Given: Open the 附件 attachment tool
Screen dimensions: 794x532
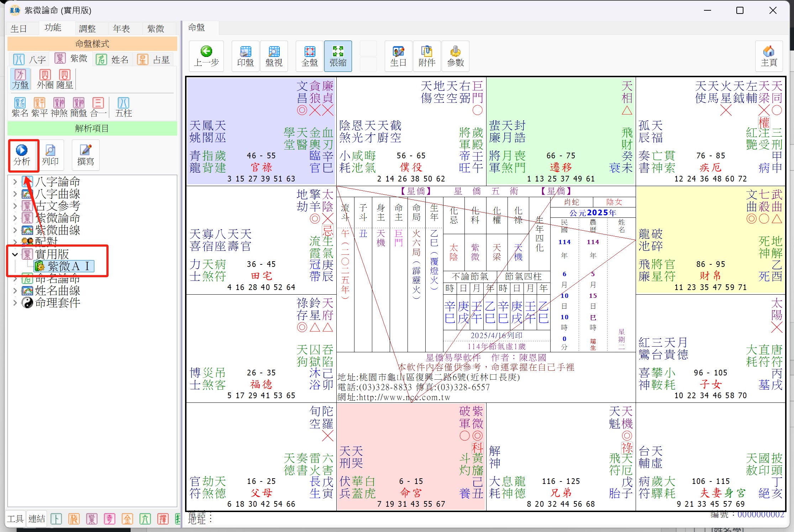Looking at the screenshot, I should [427, 56].
